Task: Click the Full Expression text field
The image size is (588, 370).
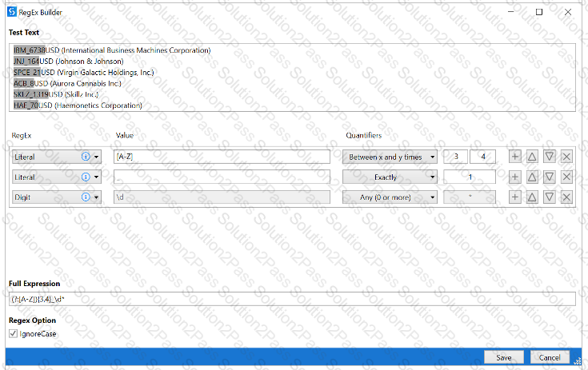Action: click(292, 299)
